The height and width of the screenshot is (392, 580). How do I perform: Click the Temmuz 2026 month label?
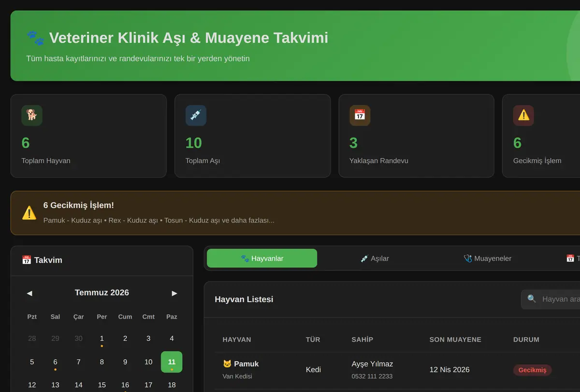click(x=102, y=292)
